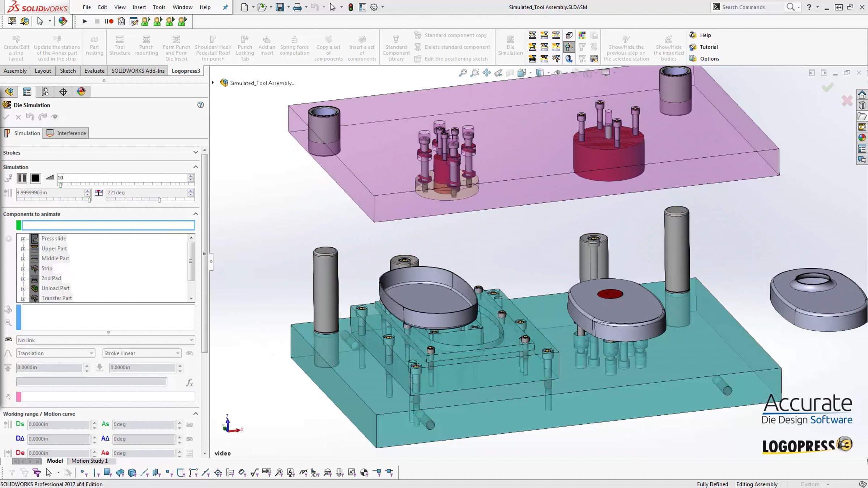This screenshot has width=868, height=488.
Task: Open the Appearances task pane icon
Action: point(862,138)
